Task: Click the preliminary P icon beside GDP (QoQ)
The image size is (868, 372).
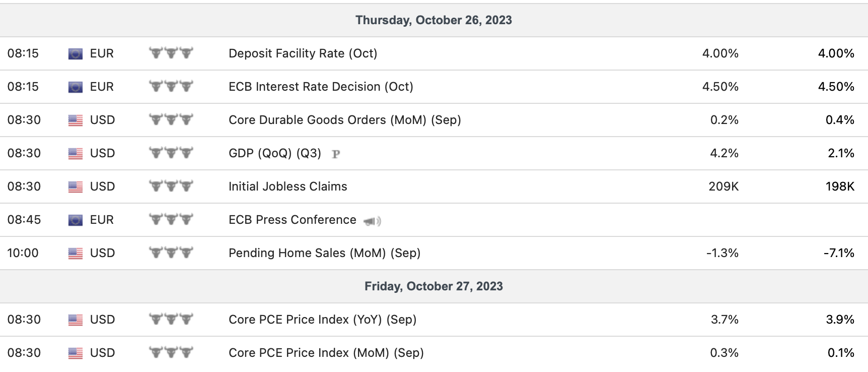Action: pyautogui.click(x=336, y=154)
